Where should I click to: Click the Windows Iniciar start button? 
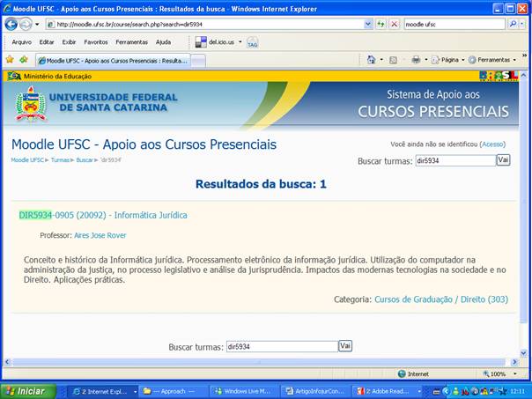[26, 391]
